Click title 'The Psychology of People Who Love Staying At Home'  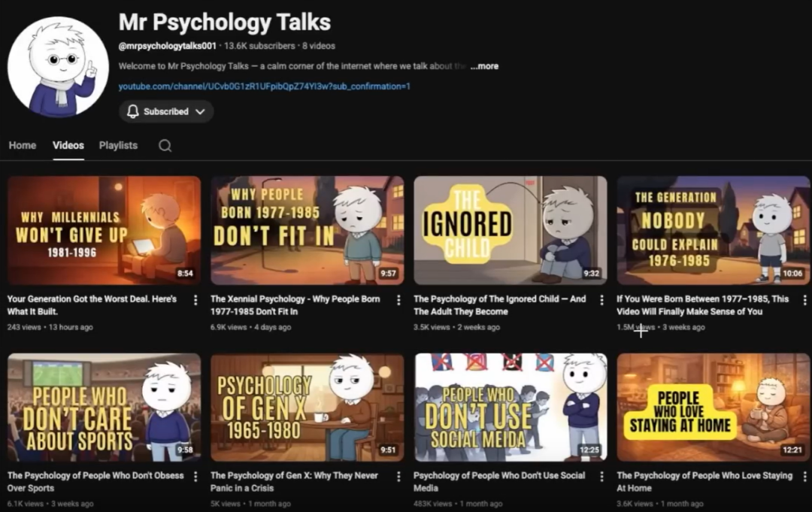[704, 481]
